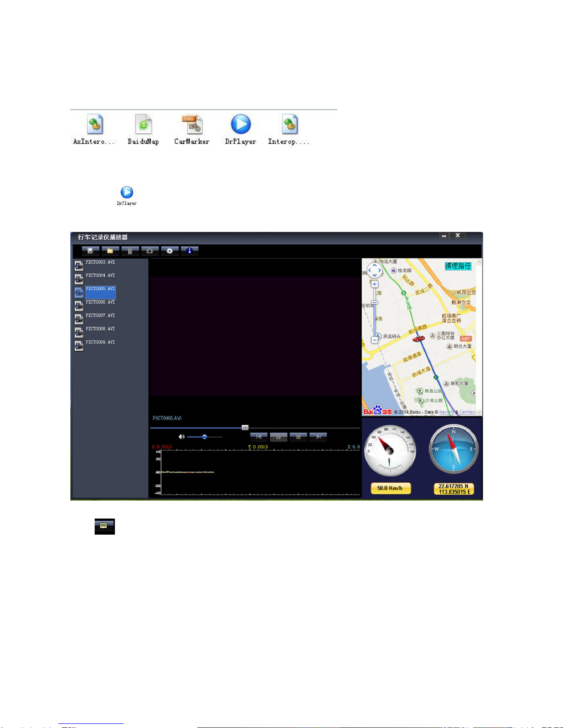Pan the map left with the arrow control
This screenshot has width=563, height=728.
coord(370,270)
